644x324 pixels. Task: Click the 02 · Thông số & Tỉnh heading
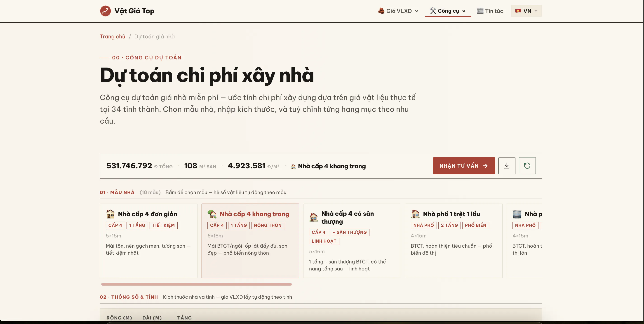129,297
